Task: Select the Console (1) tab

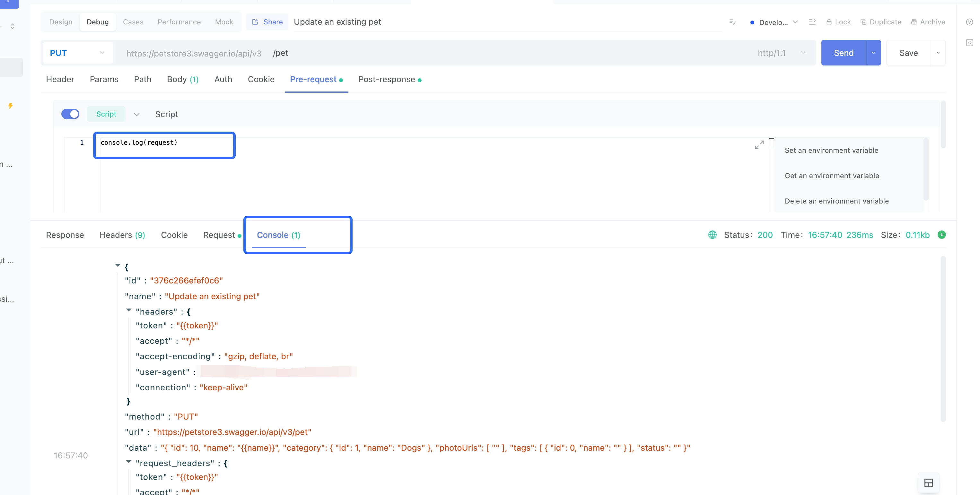Action: (x=278, y=235)
